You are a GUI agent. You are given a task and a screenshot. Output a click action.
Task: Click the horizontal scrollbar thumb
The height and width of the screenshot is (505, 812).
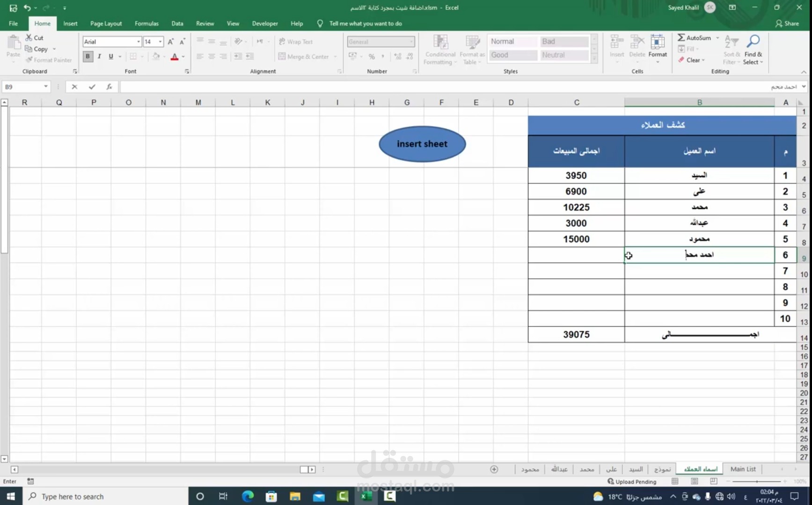coord(304,469)
